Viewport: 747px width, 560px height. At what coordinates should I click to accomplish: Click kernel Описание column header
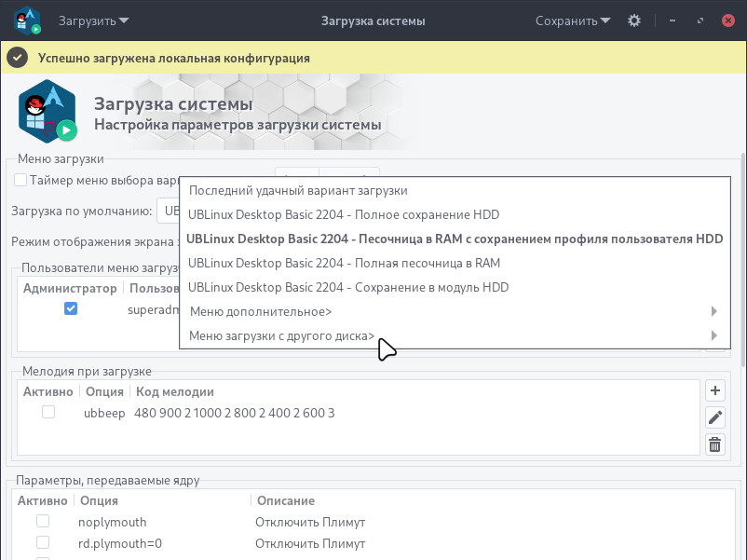pyautogui.click(x=286, y=500)
